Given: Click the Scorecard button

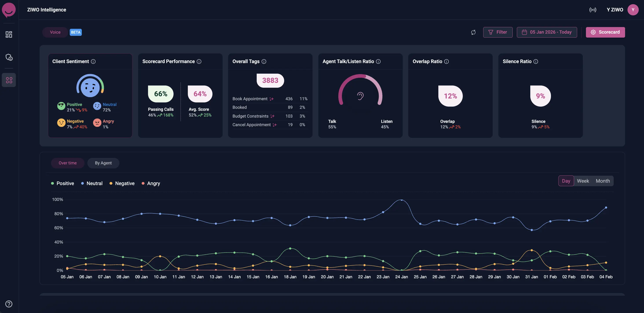Looking at the screenshot, I should click(605, 32).
